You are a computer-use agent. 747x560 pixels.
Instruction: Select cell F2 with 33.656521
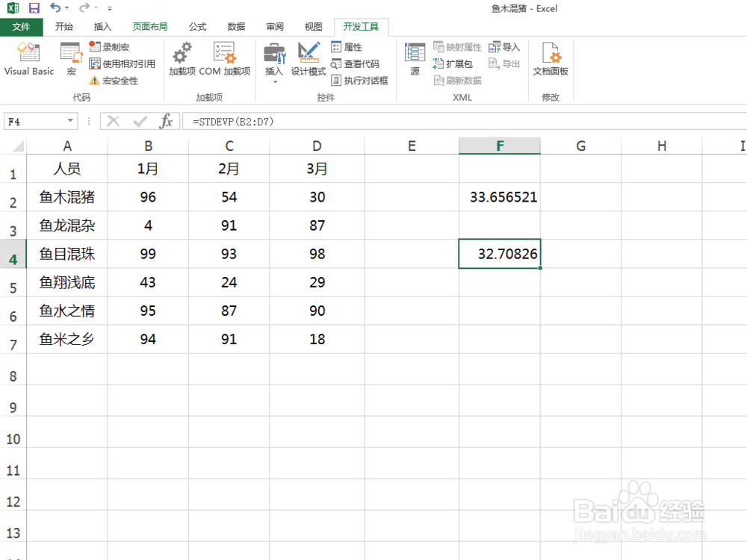500,197
